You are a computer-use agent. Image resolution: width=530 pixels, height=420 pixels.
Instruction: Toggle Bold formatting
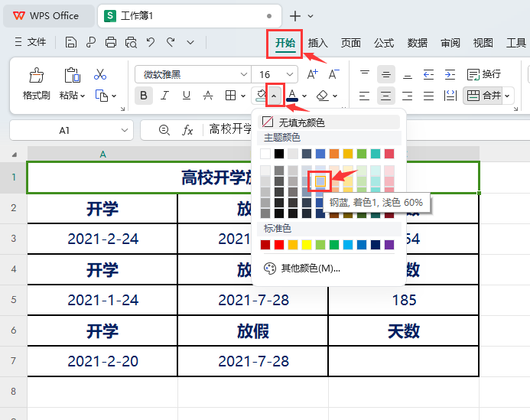click(144, 96)
